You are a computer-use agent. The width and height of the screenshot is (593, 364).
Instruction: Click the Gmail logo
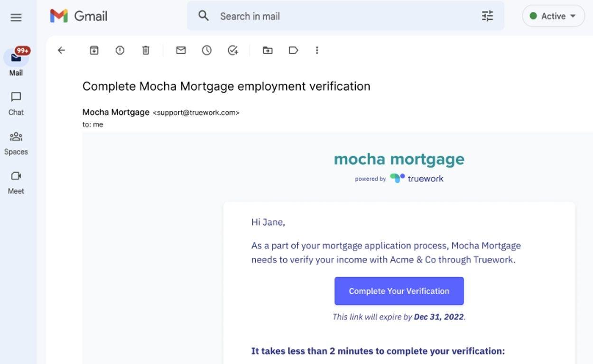click(x=79, y=16)
